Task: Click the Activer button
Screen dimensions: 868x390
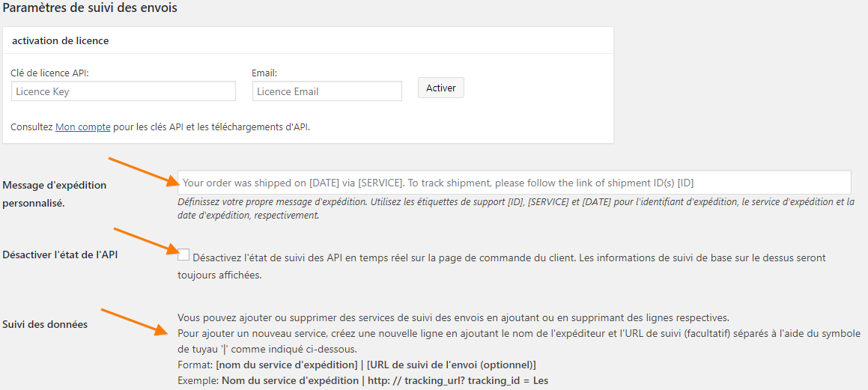Action: pyautogui.click(x=440, y=88)
